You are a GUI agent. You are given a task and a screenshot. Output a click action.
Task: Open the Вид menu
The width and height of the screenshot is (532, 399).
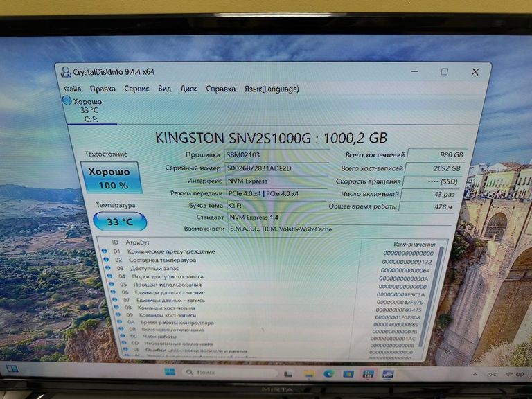(165, 89)
